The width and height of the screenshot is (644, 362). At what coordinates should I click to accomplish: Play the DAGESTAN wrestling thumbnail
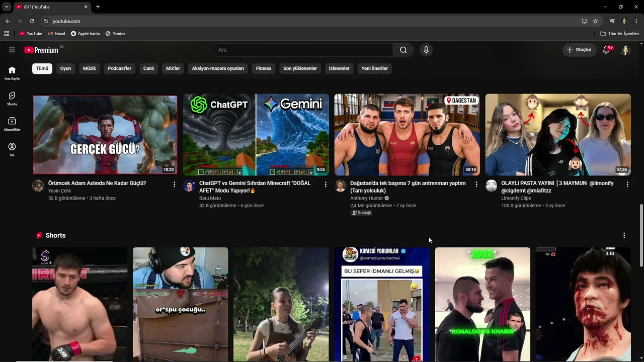(x=407, y=134)
